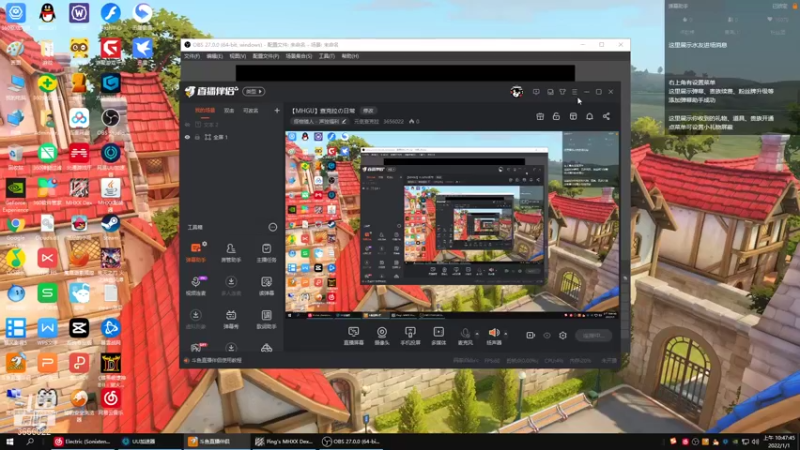Toggle the lock on 全屏 1 source
800x450 pixels.
tap(197, 137)
